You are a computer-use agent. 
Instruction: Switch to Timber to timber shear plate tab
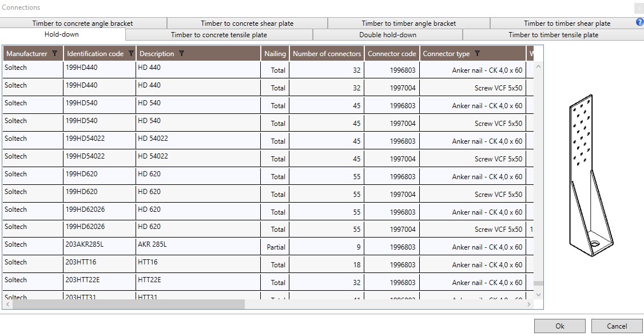(567, 23)
